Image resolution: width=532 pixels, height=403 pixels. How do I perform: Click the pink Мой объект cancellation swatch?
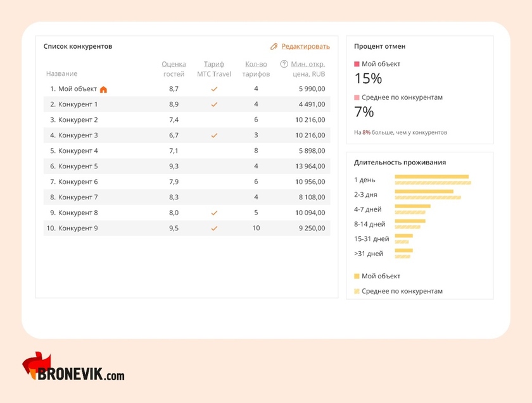357,64
